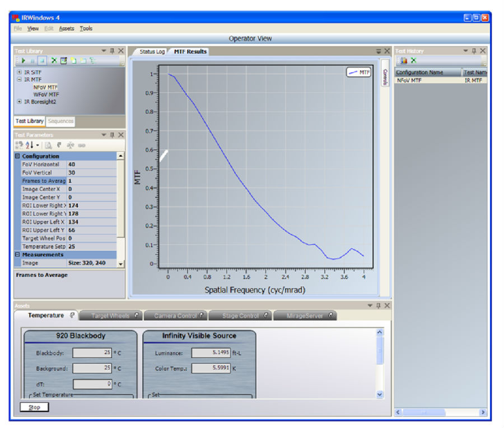Click the pop-out icon on MirageServer tab
This screenshot has height=428, width=504.
[330, 316]
